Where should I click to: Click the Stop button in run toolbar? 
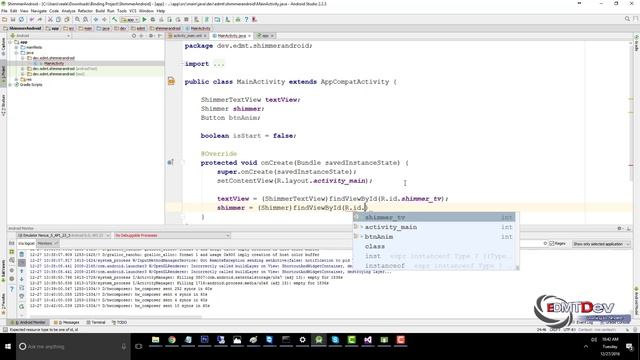click(x=187, y=20)
